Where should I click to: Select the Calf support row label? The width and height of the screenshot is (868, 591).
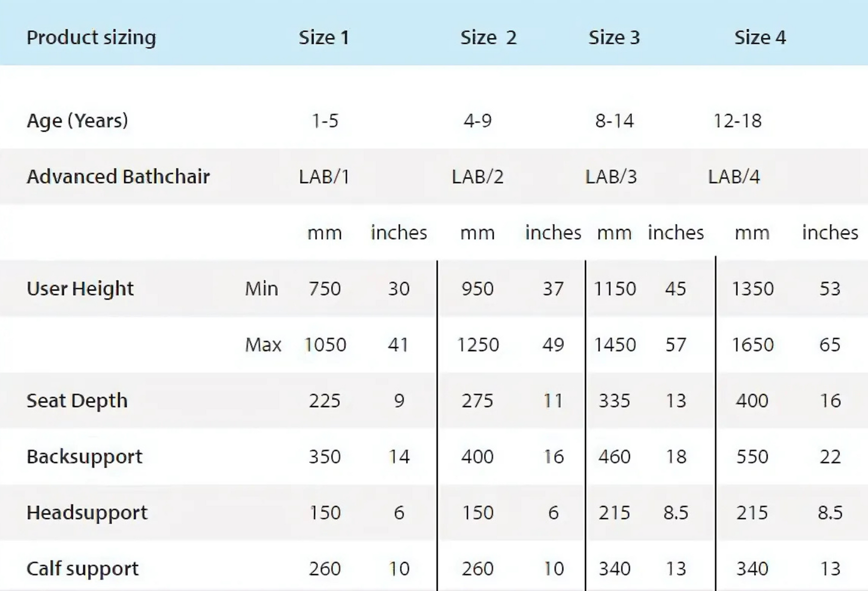click(x=82, y=569)
